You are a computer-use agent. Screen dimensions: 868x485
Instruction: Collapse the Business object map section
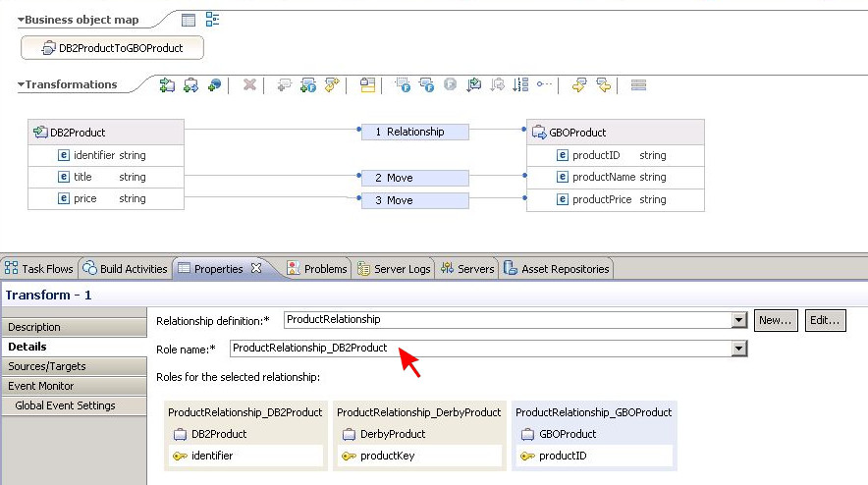[21, 20]
